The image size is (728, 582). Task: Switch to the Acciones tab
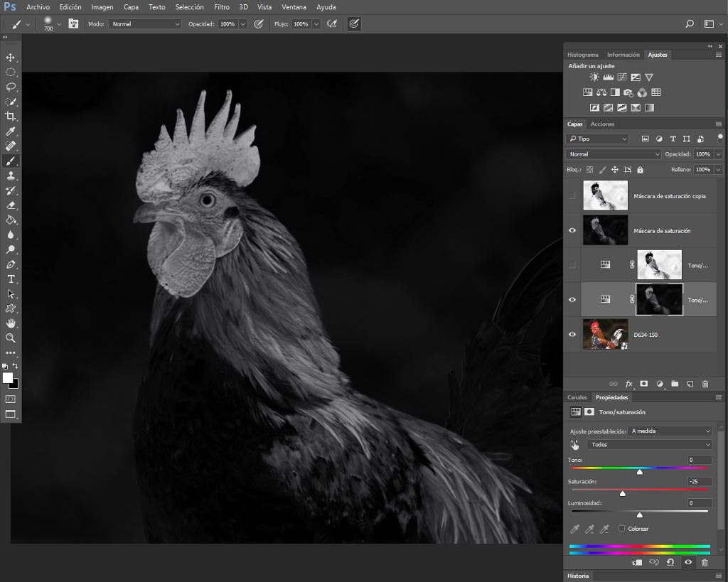[x=602, y=124]
